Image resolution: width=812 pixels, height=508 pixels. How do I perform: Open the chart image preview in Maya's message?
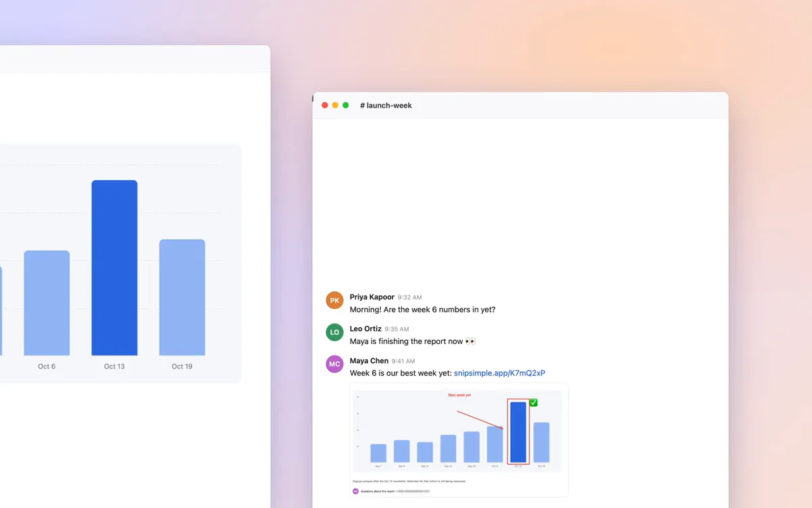pyautogui.click(x=459, y=440)
